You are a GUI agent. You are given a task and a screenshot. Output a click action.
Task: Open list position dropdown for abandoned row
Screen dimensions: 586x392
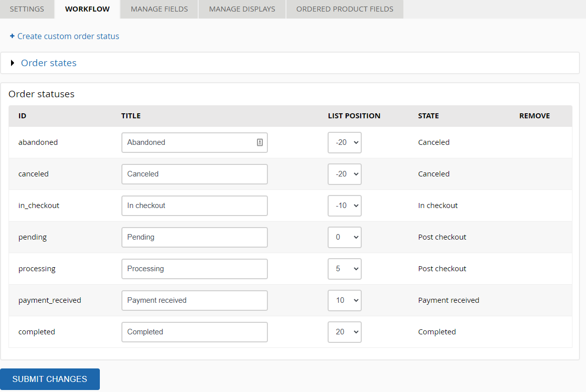[345, 142]
